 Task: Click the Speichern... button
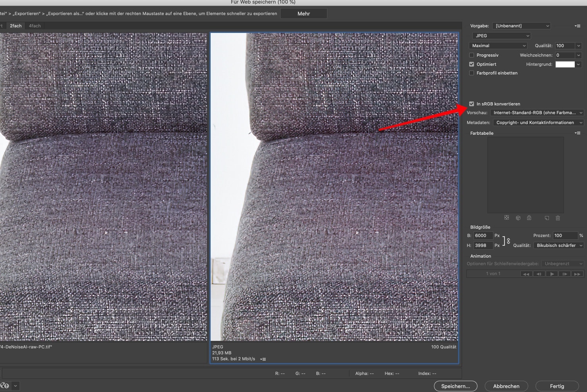click(x=455, y=386)
